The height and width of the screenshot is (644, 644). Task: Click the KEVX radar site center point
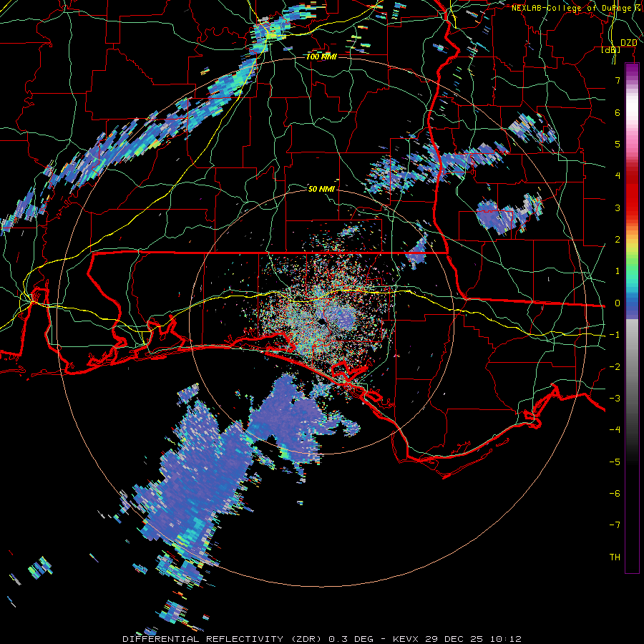(321, 321)
